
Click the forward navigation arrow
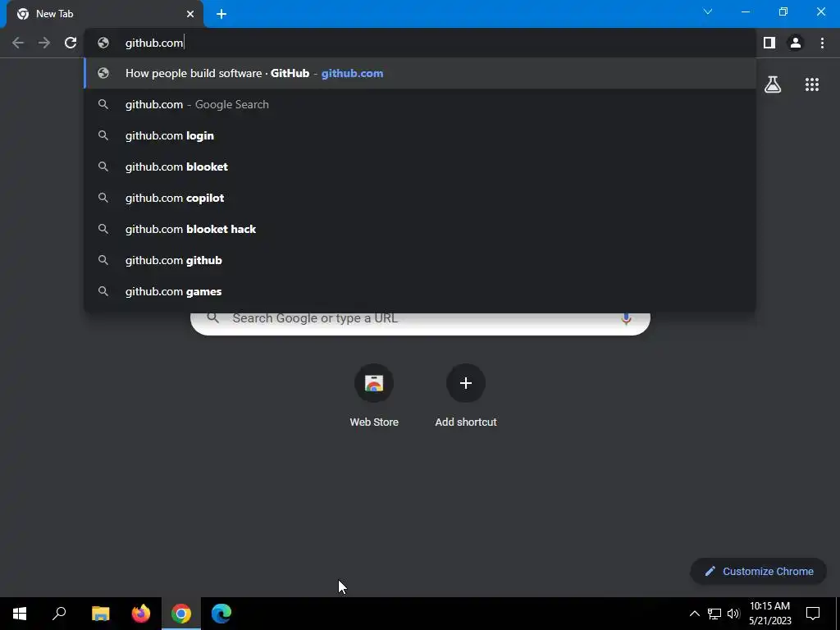44,43
